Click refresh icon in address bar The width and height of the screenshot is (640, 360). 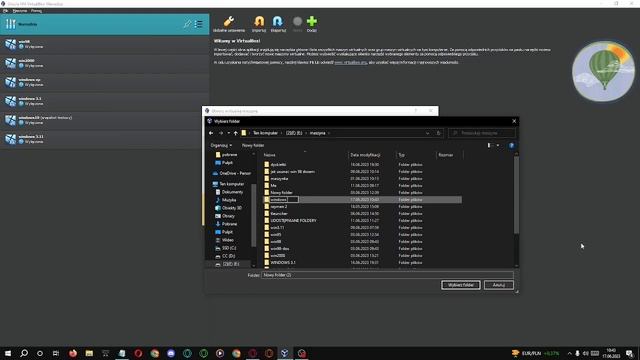[x=438, y=133]
